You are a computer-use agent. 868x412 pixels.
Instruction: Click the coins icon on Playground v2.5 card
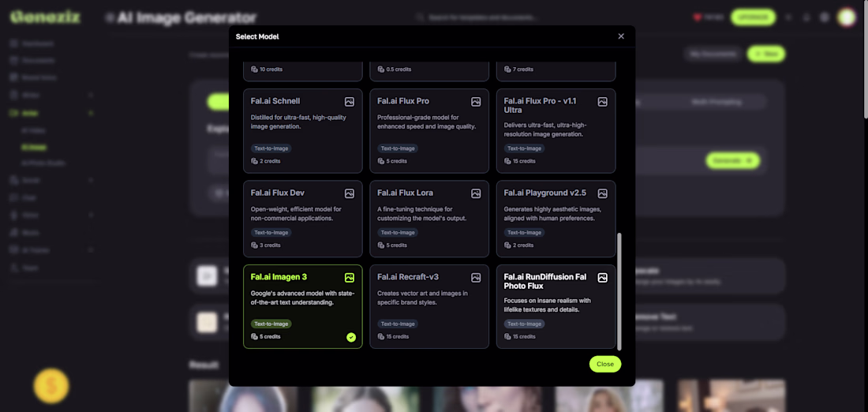pyautogui.click(x=508, y=245)
